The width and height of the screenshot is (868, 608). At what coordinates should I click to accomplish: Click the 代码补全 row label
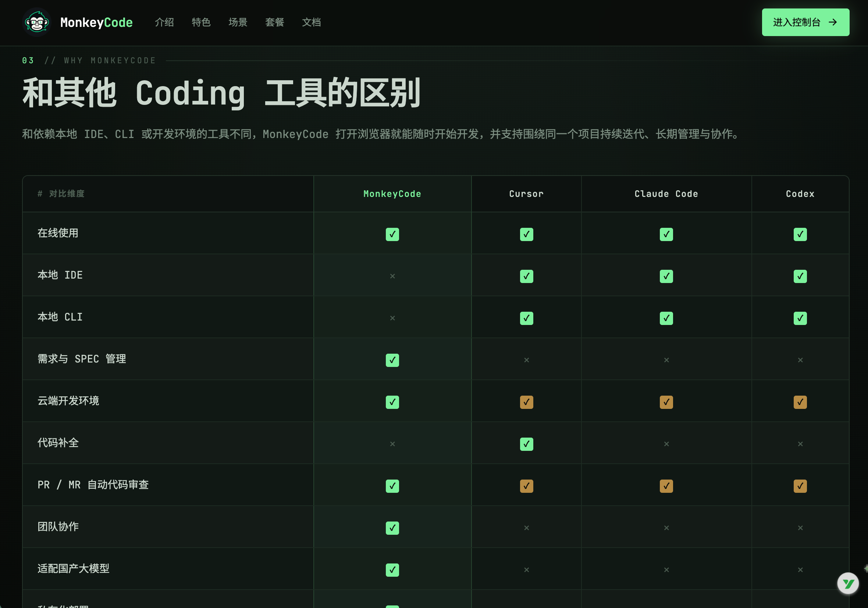pyautogui.click(x=58, y=443)
